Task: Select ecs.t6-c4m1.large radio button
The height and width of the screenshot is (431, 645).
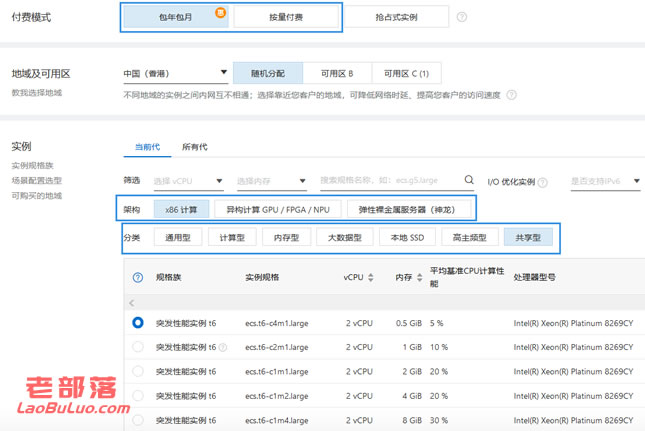Action: click(x=138, y=323)
